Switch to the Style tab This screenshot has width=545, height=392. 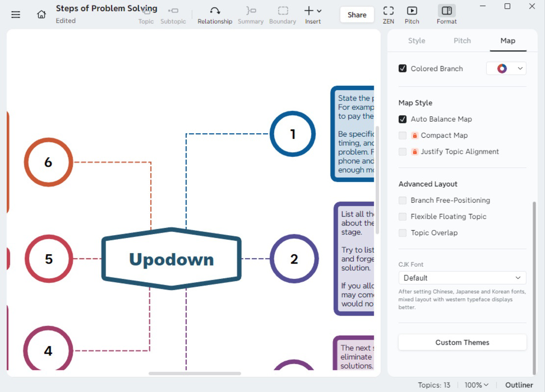[416, 41]
